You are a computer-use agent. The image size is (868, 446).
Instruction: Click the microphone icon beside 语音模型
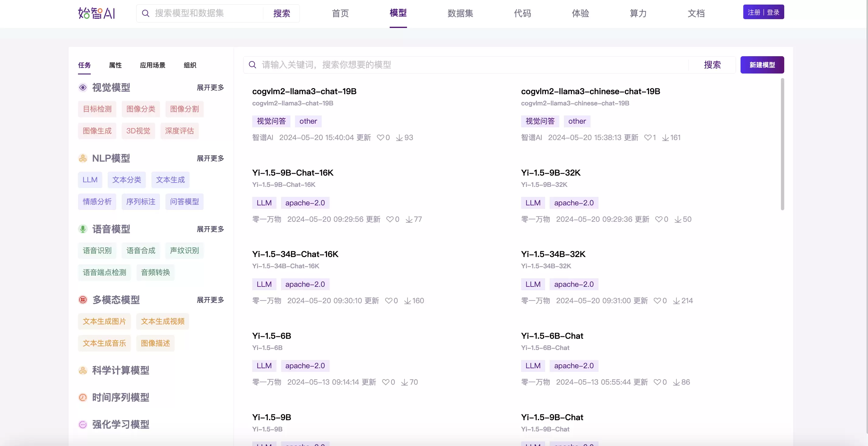[x=83, y=229]
